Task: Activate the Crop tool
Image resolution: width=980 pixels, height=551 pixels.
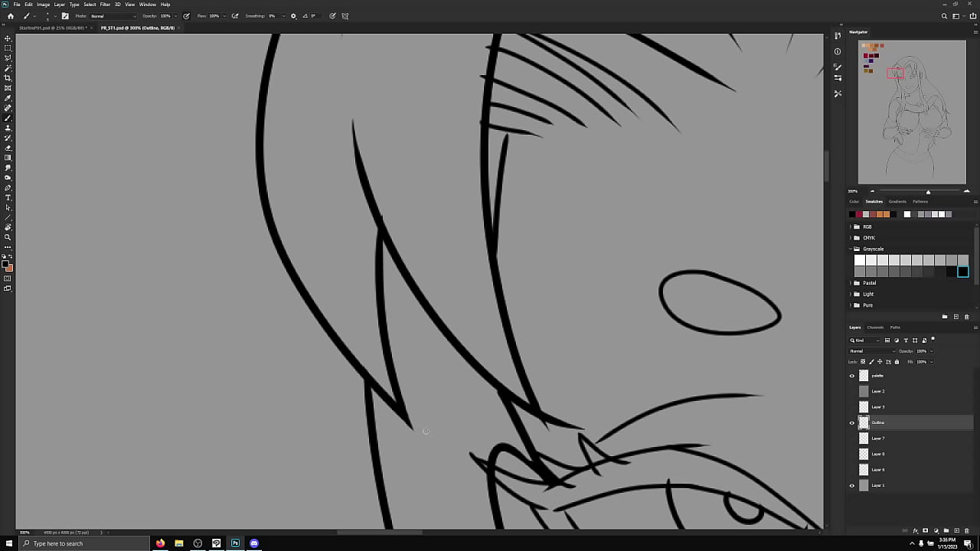Action: (8, 77)
